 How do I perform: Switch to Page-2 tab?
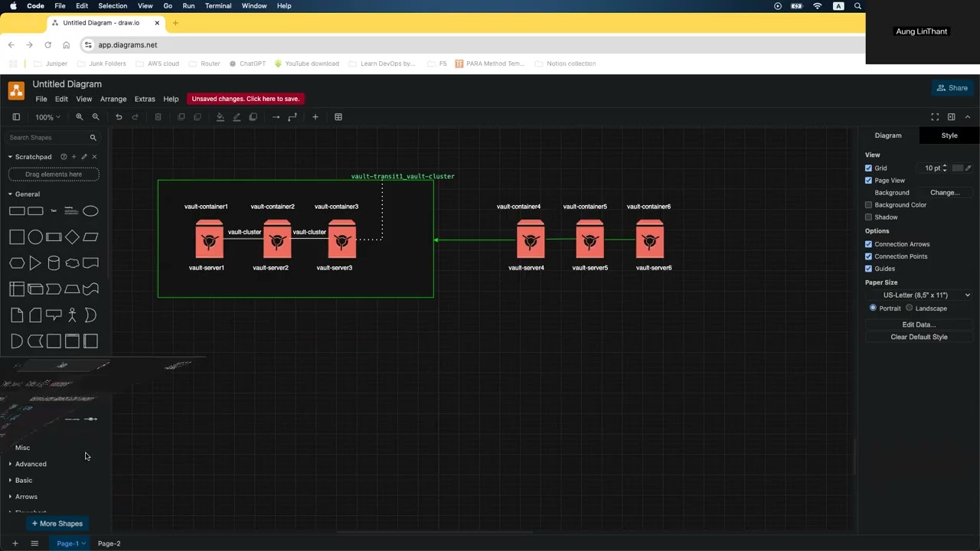pos(109,543)
